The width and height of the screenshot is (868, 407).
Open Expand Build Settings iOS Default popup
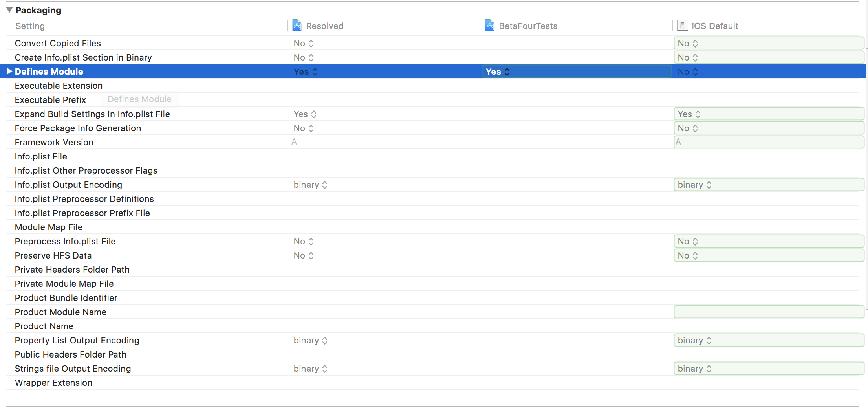coord(769,114)
